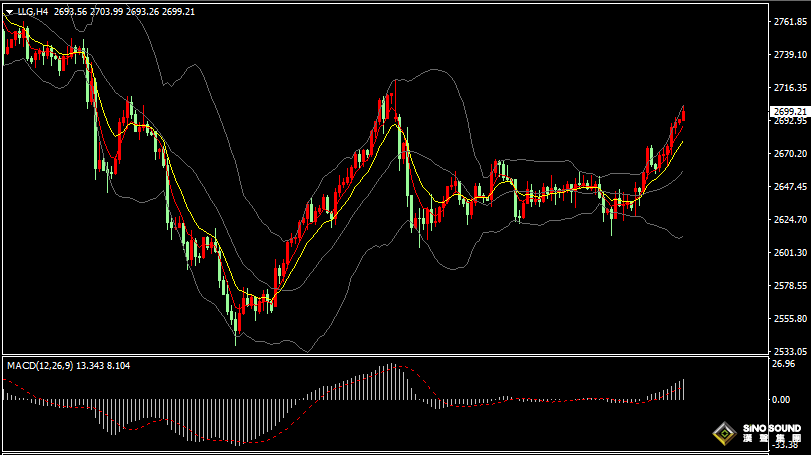Viewport: 811px width, 455px height.
Task: Click the OHLC values 2693.56 2703.99
Action: [x=88, y=11]
